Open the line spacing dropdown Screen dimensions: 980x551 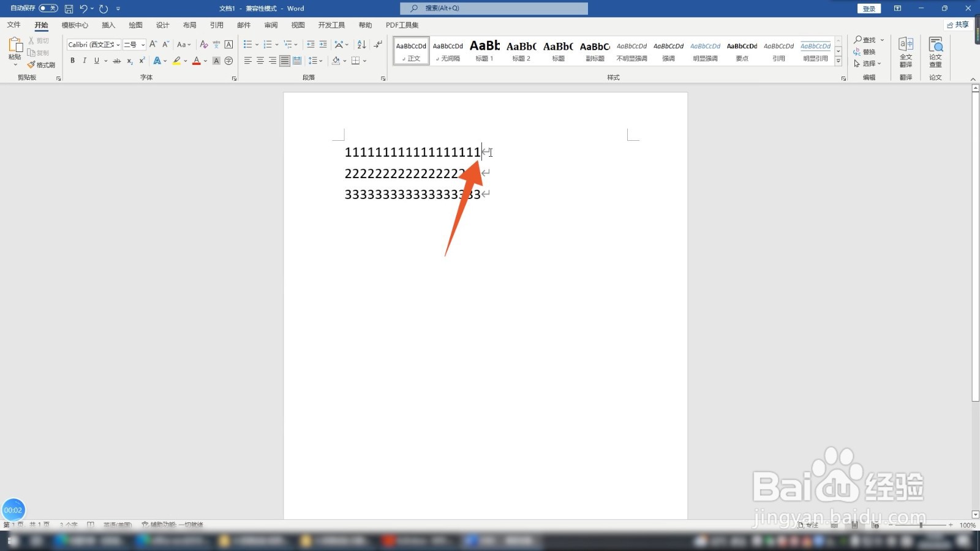coord(315,61)
